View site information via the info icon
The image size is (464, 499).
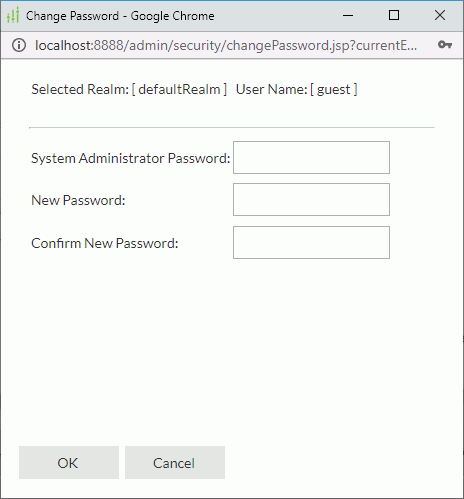coord(19,45)
